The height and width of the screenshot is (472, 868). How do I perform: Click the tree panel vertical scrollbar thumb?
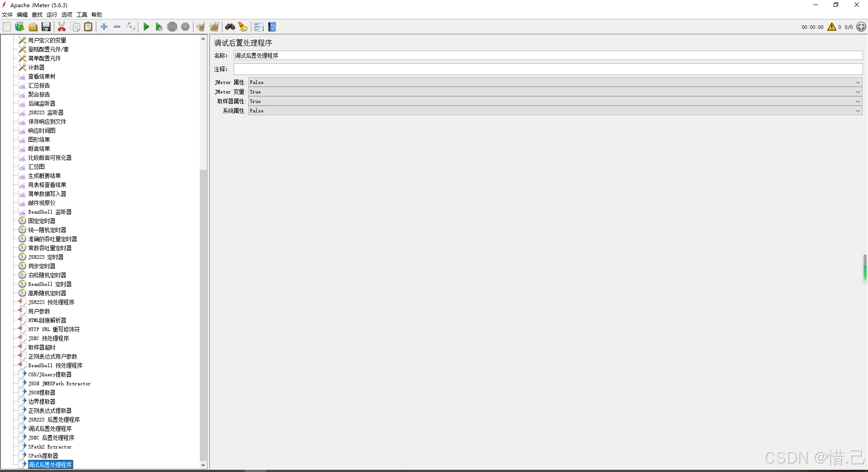203,315
